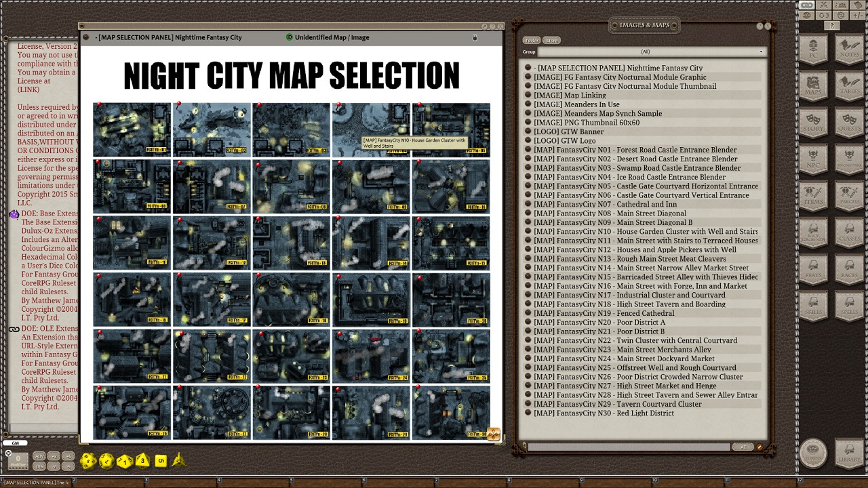Open the FCiTYm-01 map thumbnail

point(132,129)
